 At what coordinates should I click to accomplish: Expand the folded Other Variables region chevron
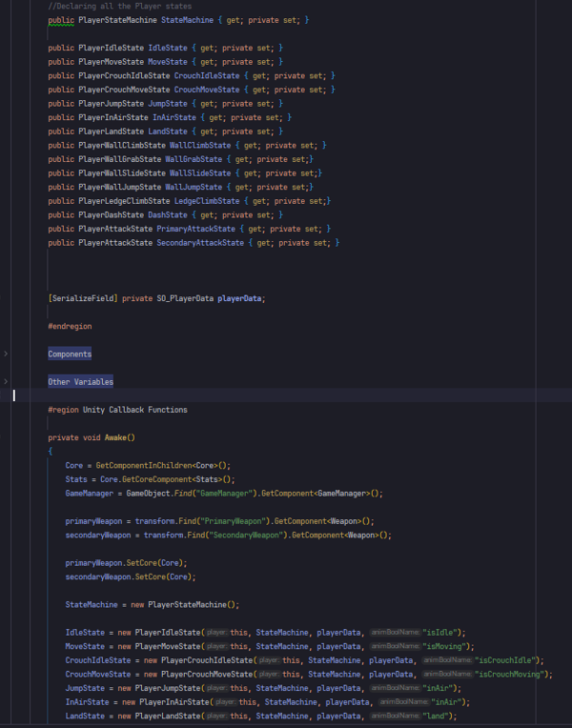(x=6, y=382)
